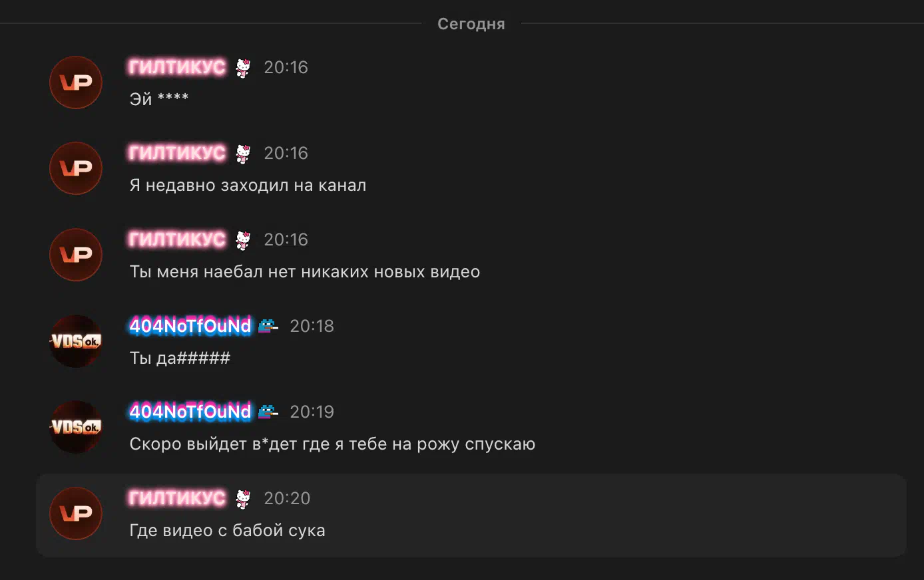Open VDSok avatar at the 20:18 message
This screenshot has height=580, width=924.
76,341
